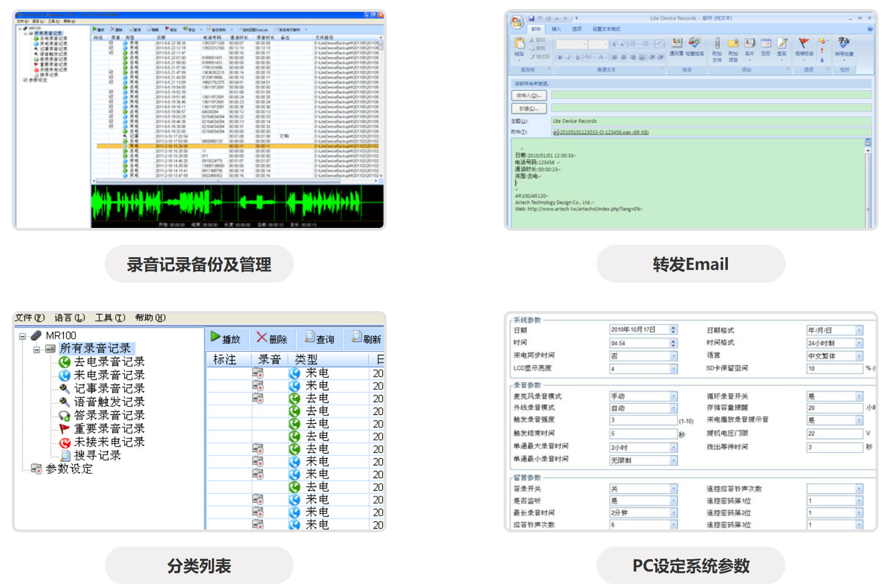Image resolution: width=894 pixels, height=588 pixels.
Task: Click the 收件人 To... button
Action: [x=529, y=95]
